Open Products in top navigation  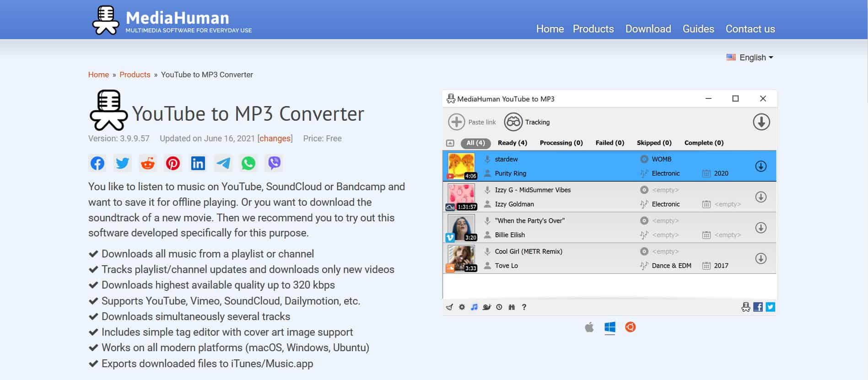tap(593, 29)
